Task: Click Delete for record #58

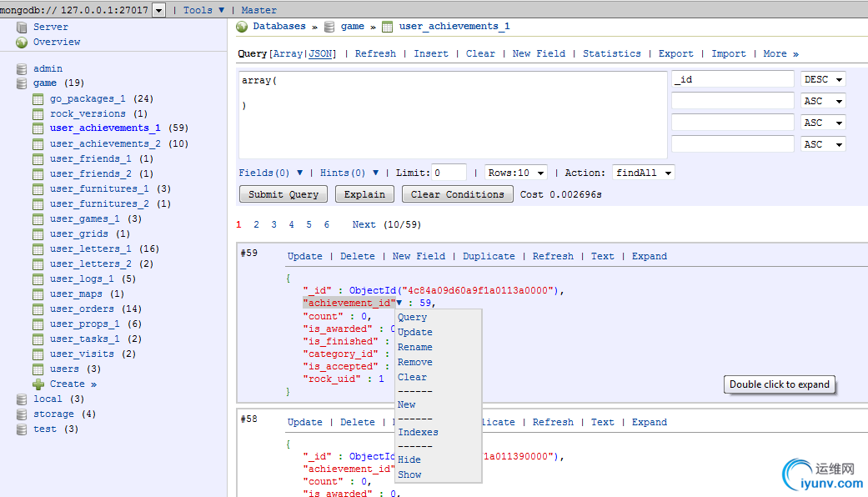Action: click(358, 422)
